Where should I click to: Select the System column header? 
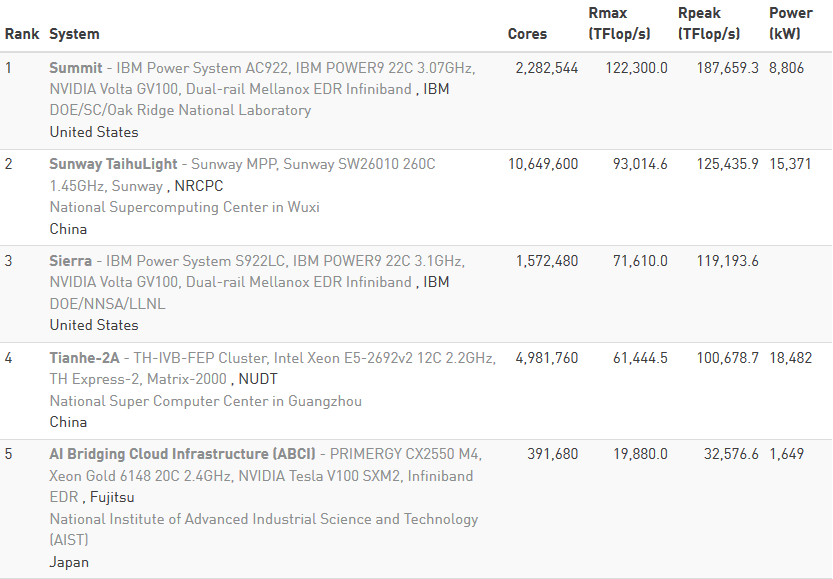click(x=74, y=34)
